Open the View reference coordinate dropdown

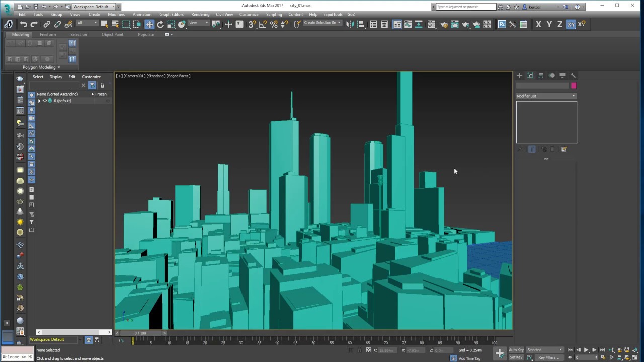coord(199,23)
